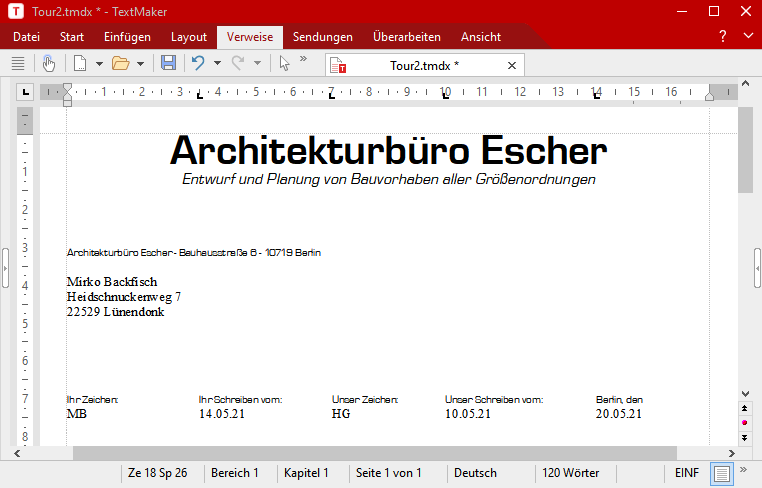
Task: Activate the touch mode hand icon
Action: click(x=50, y=64)
